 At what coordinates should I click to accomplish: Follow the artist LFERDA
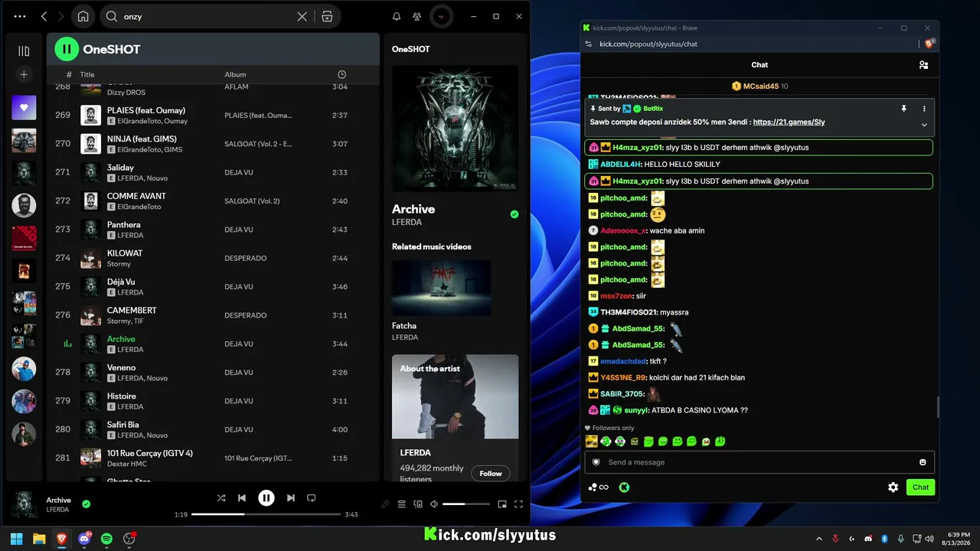point(491,474)
